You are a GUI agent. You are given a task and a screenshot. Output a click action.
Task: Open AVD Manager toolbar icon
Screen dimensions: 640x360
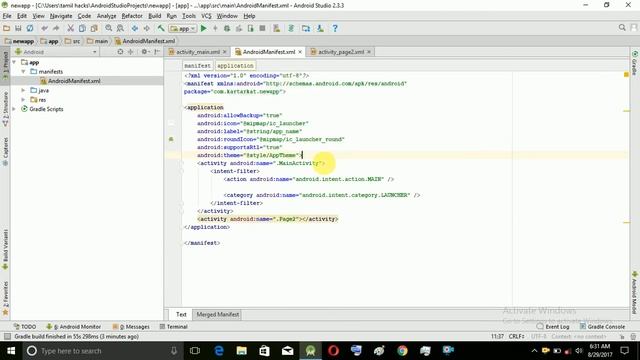point(276,28)
